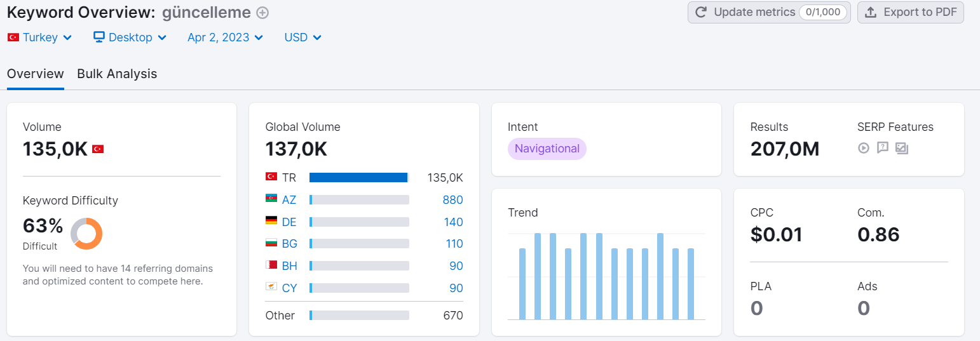Switch to the Bulk Analysis tab
980x341 pixels.
coord(117,74)
